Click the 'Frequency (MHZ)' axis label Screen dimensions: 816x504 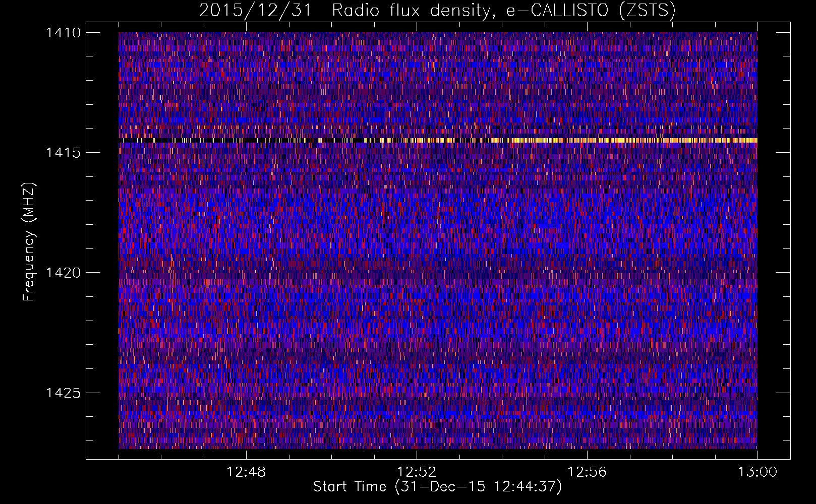pyautogui.click(x=29, y=242)
